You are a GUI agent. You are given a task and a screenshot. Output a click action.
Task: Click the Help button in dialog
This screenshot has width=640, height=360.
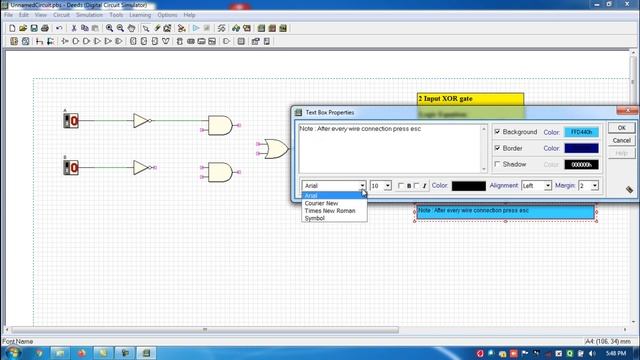[621, 153]
